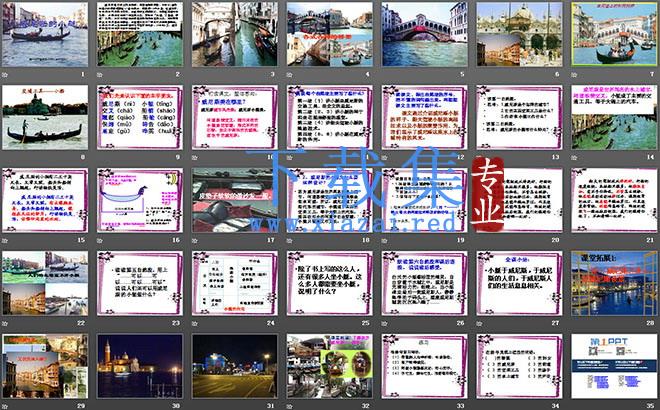This screenshot has width=660, height=410.
Task: Select slide 12 with blue and red paragraphs
Action: (425, 117)
